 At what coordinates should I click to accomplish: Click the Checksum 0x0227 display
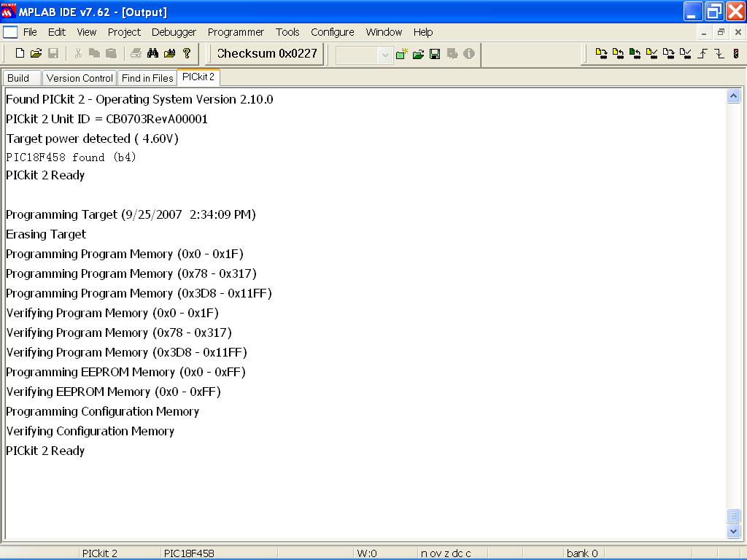click(267, 53)
